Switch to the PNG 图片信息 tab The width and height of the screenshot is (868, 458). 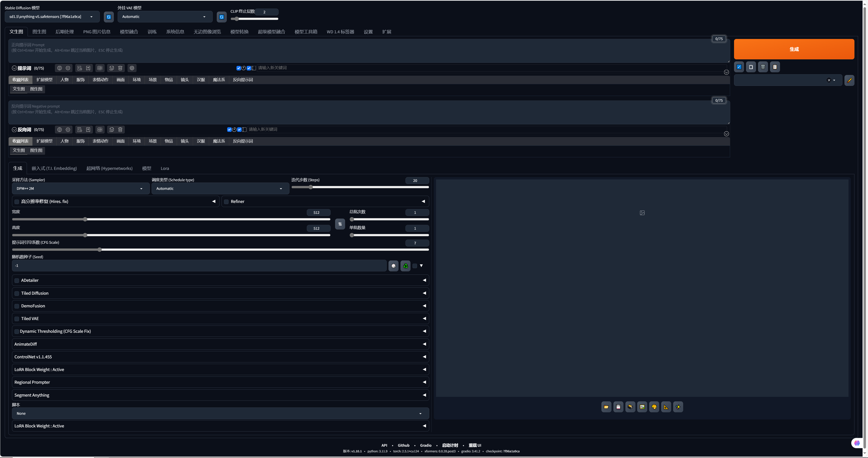coord(97,32)
